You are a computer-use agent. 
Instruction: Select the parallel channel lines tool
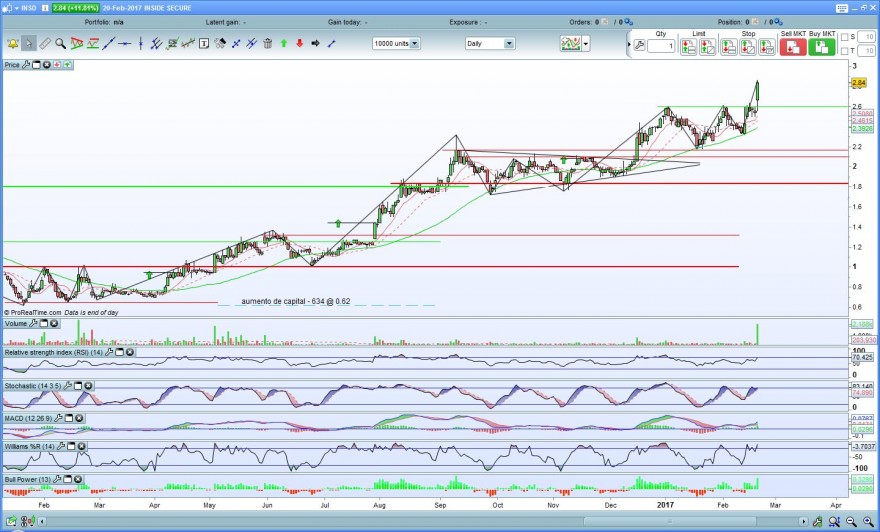157,43
